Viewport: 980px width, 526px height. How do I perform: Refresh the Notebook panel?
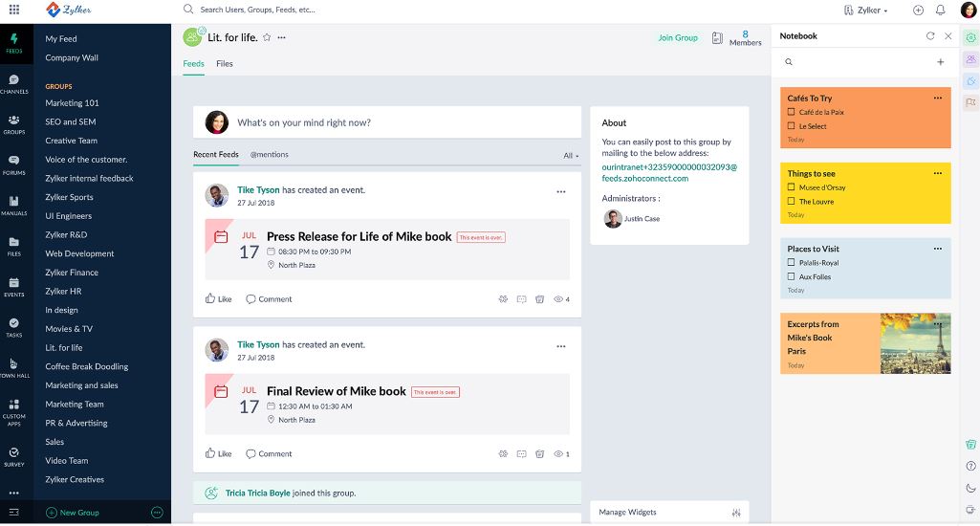point(930,36)
